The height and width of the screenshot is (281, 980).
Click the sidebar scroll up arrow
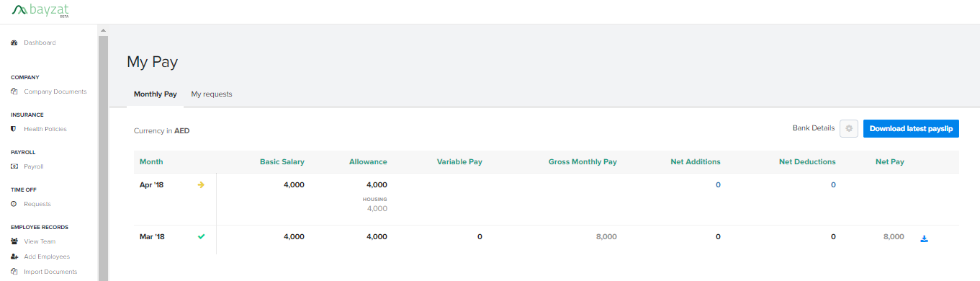click(103, 30)
